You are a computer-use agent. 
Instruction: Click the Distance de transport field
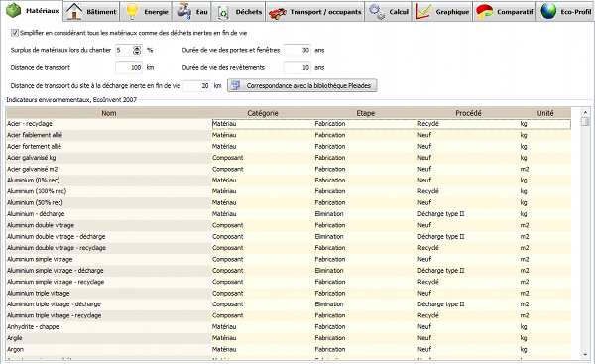click(x=129, y=68)
